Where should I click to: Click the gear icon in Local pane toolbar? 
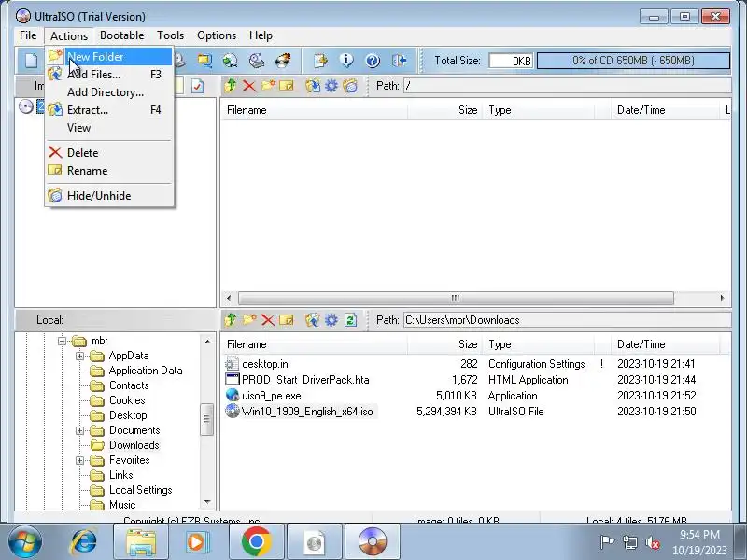pos(331,320)
